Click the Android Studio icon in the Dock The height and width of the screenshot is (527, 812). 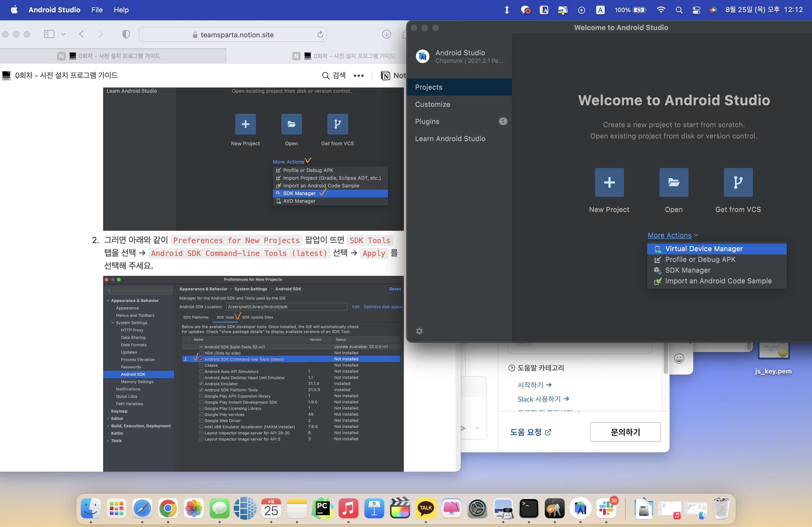click(580, 508)
